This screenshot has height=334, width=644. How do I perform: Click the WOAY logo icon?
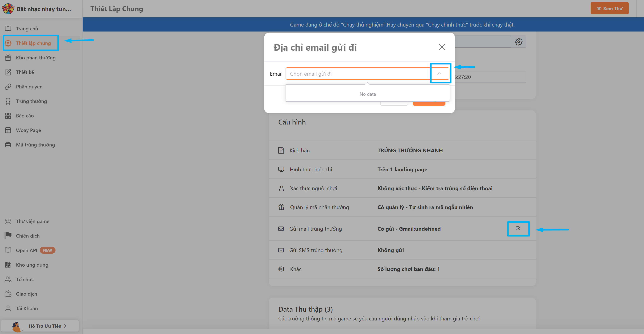coord(8,9)
